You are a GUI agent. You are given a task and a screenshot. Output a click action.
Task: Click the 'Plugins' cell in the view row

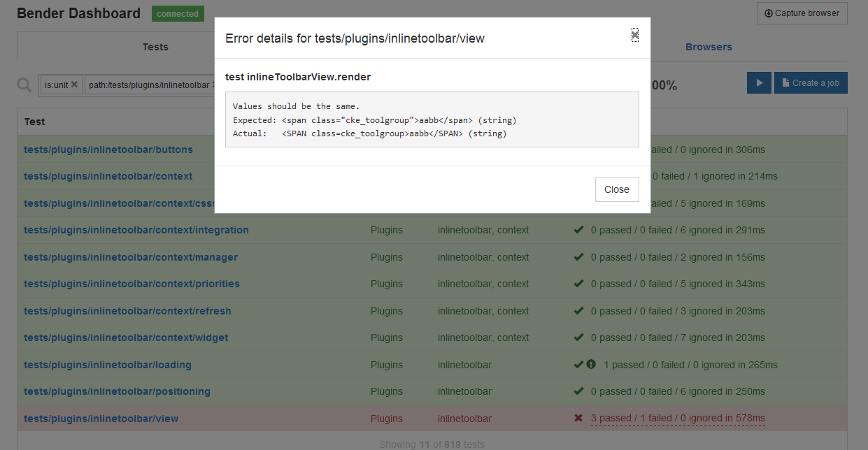[x=387, y=419]
